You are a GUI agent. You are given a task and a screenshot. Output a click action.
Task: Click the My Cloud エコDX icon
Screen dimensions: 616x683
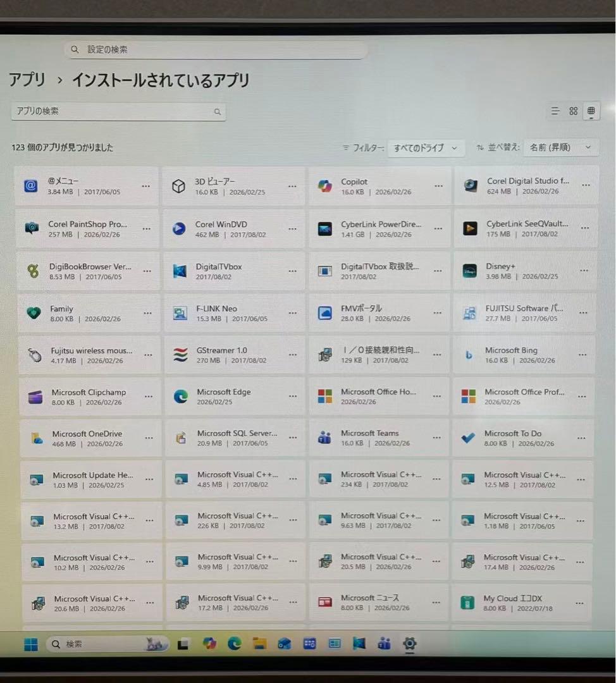467,603
